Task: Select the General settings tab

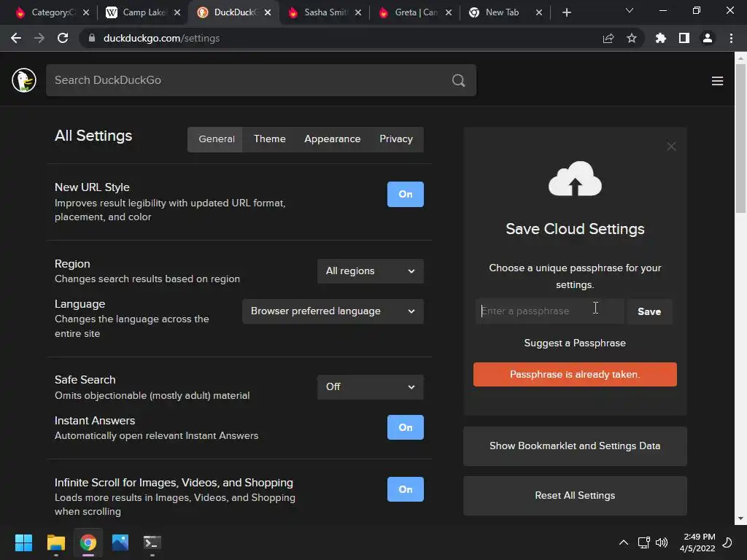Action: [x=216, y=139]
